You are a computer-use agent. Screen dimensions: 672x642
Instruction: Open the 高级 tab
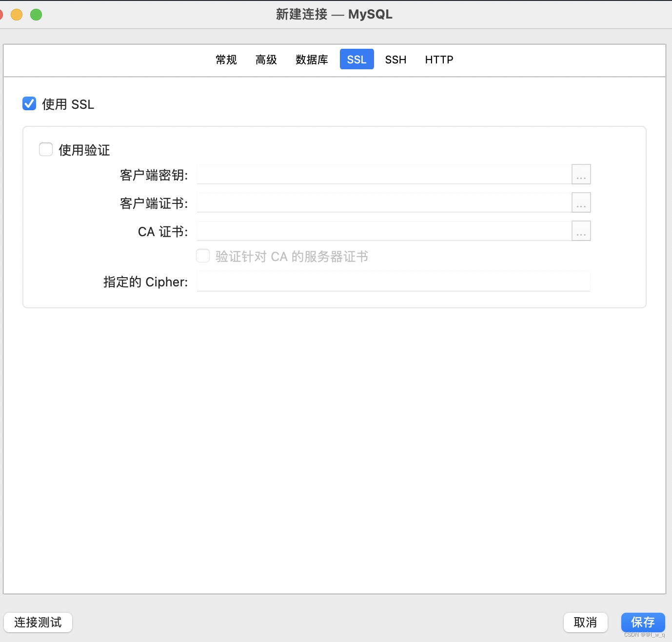(x=266, y=60)
